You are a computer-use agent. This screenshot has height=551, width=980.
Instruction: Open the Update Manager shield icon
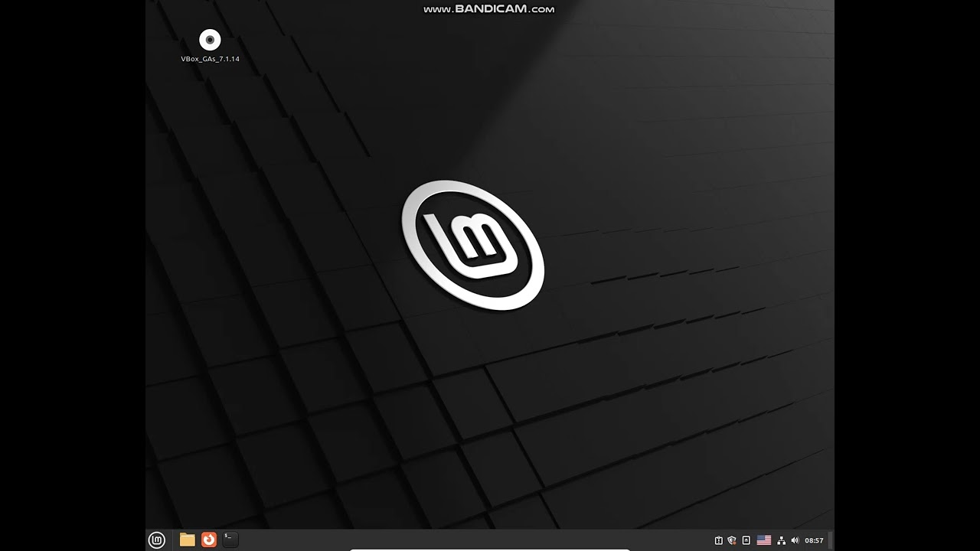(x=732, y=540)
